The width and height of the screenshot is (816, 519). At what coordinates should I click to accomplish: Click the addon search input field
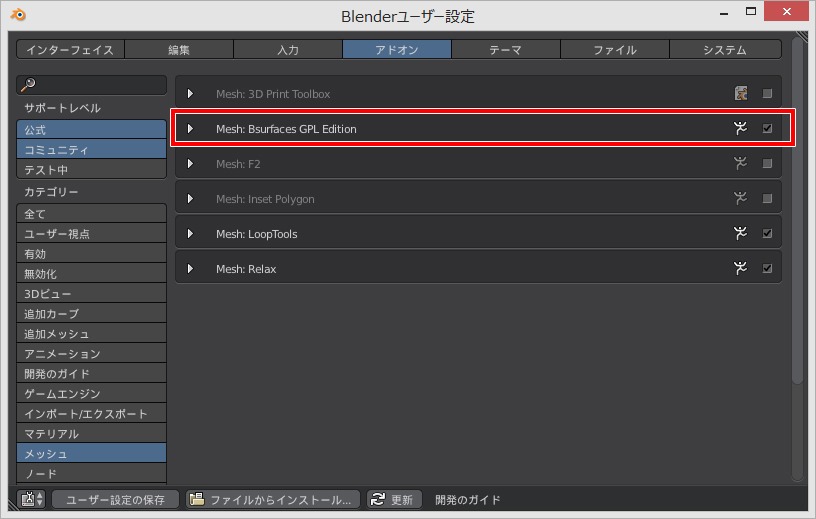(92, 85)
